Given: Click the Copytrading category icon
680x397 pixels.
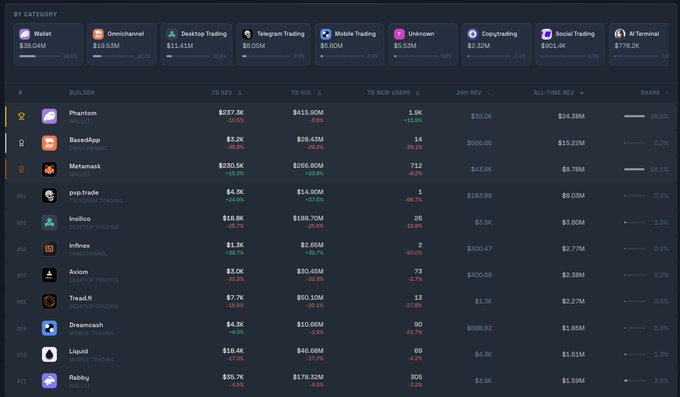Looking at the screenshot, I should coord(473,34).
